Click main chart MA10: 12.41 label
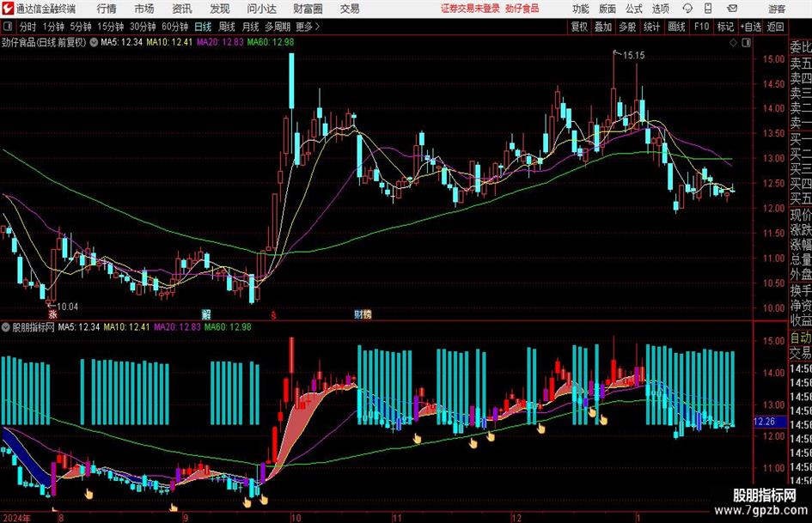812x523 pixels. click(x=169, y=42)
